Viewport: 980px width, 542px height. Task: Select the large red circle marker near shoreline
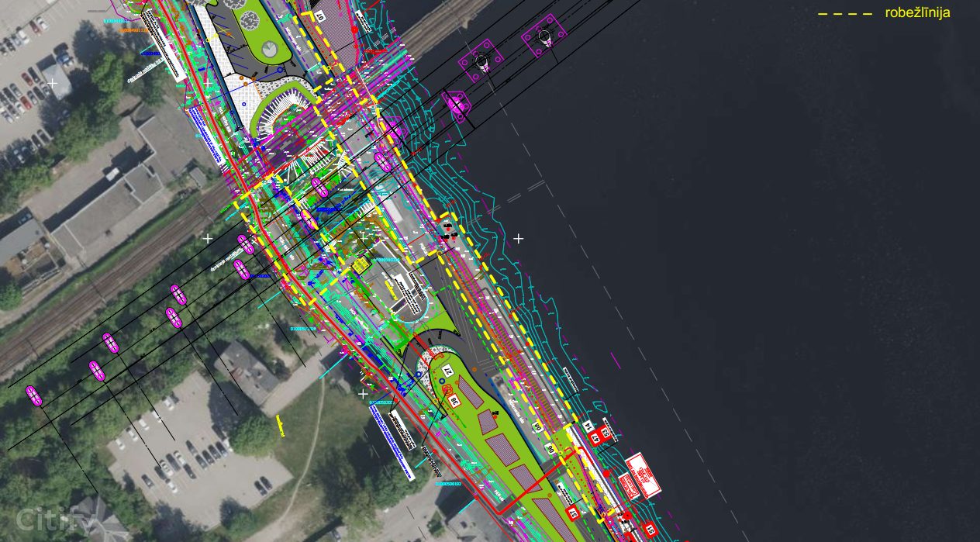coord(606,473)
